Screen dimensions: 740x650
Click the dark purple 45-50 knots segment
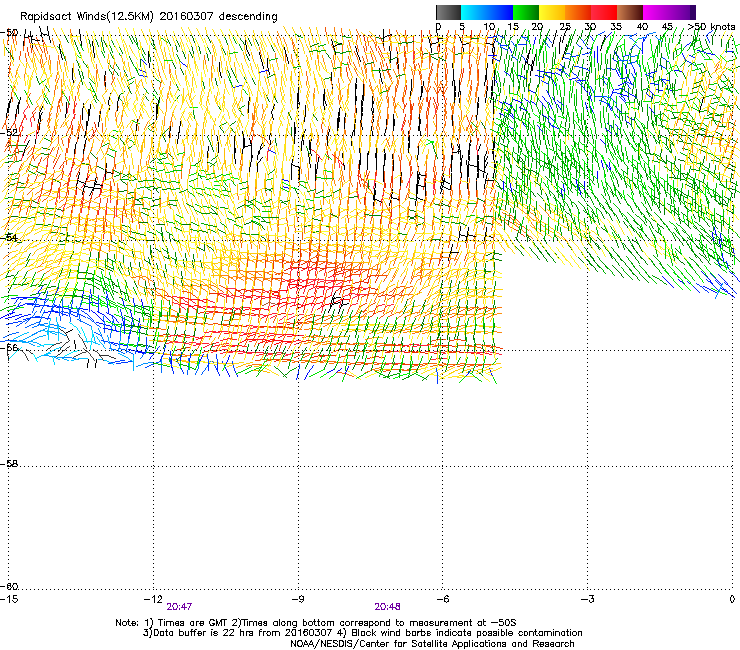click(682, 12)
